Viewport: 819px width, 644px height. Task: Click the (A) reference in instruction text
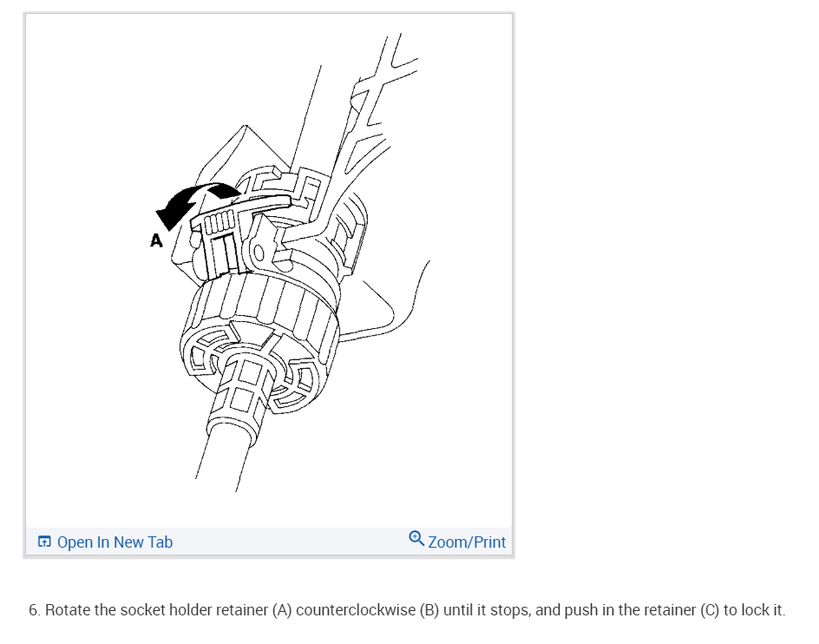281,610
